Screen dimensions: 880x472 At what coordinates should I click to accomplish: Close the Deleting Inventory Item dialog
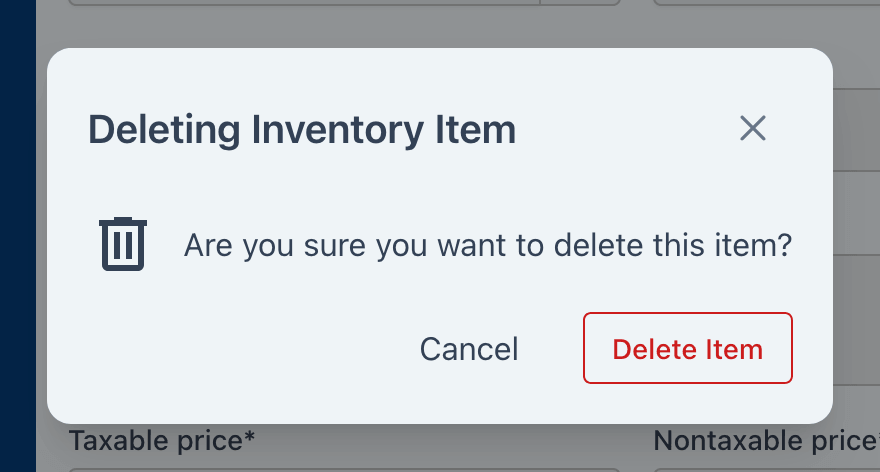tap(753, 129)
